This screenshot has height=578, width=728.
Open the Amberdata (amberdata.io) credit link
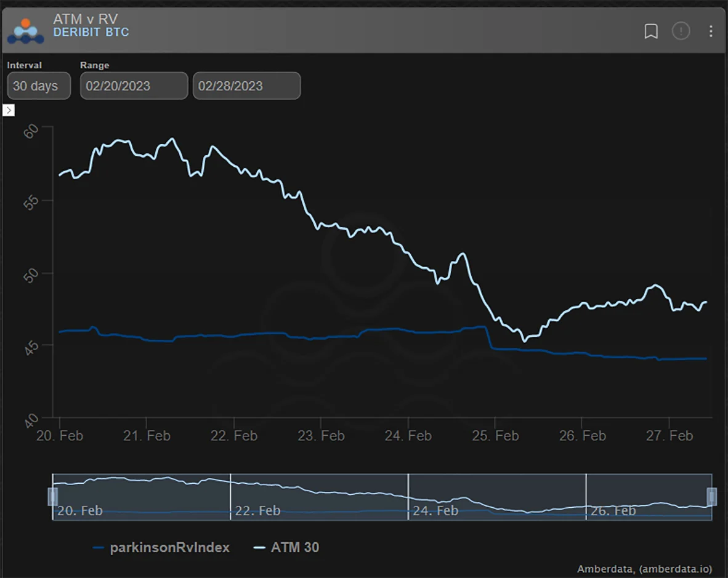(644, 569)
